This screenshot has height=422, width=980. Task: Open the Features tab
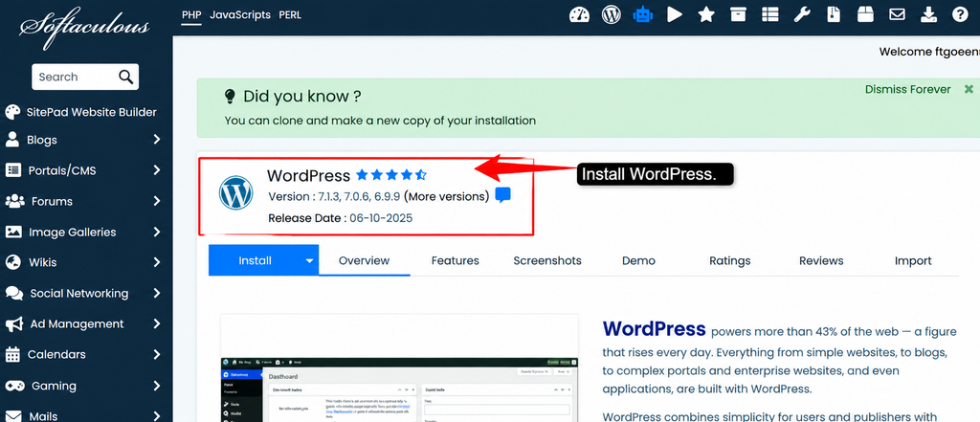[x=455, y=260]
